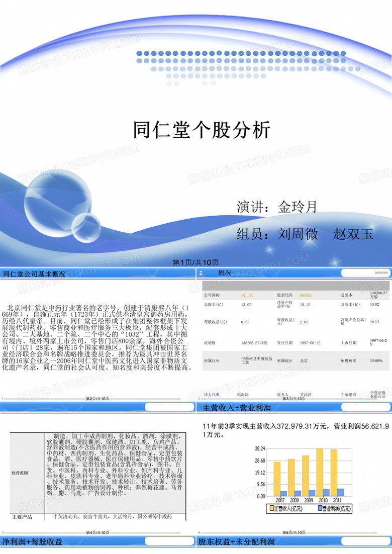This screenshot has width=392, height=554.
Task: Click the group member name 赵双玉
Action: [353, 234]
